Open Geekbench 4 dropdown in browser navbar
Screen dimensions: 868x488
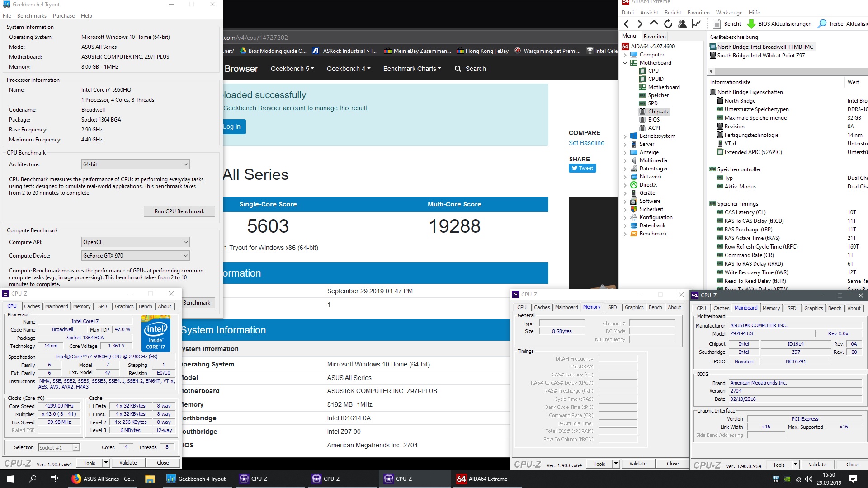coord(348,69)
